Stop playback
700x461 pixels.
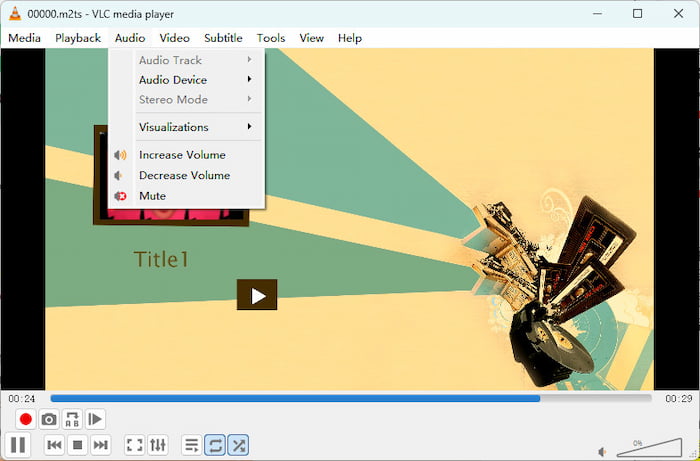[x=77, y=444]
